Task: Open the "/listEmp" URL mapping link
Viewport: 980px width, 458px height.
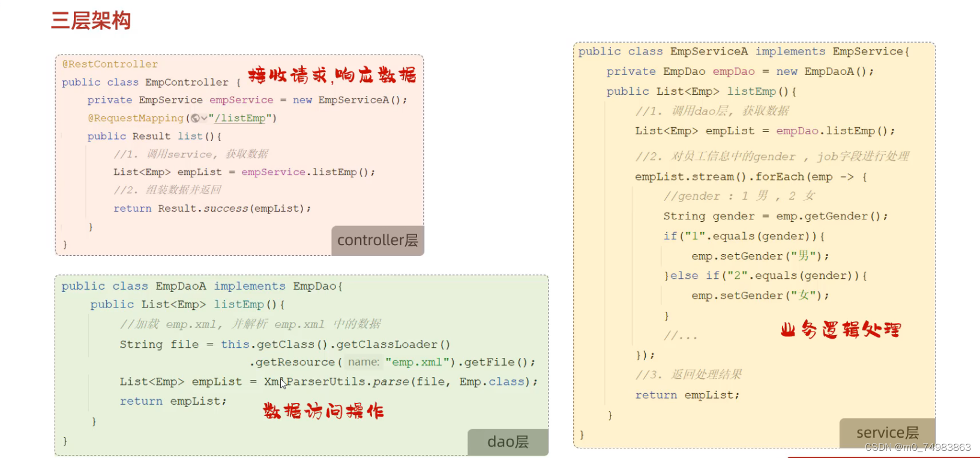Action: (240, 118)
